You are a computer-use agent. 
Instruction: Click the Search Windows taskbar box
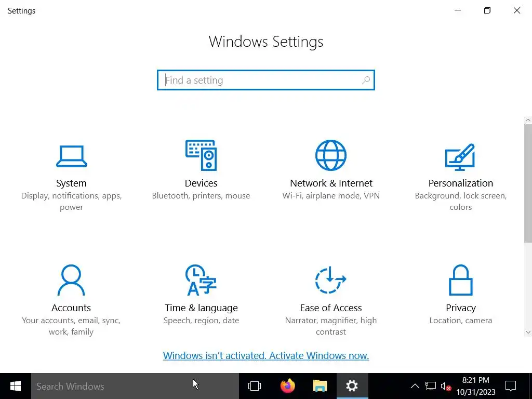[135, 386]
